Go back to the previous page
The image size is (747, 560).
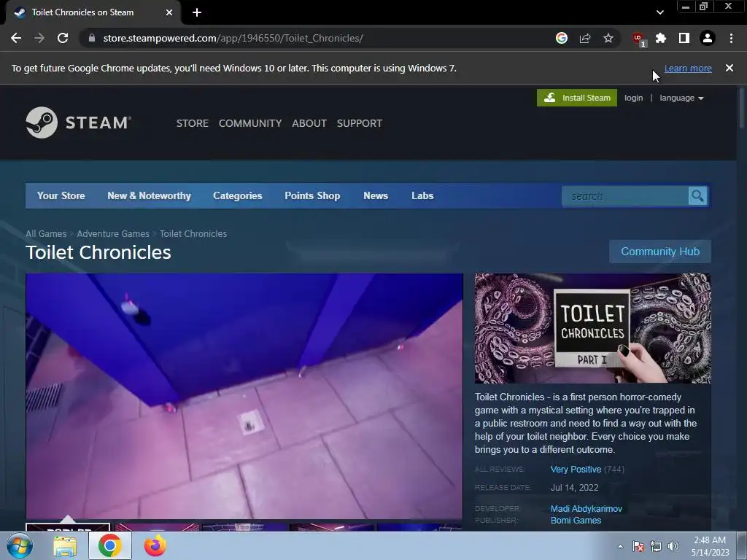coord(16,38)
